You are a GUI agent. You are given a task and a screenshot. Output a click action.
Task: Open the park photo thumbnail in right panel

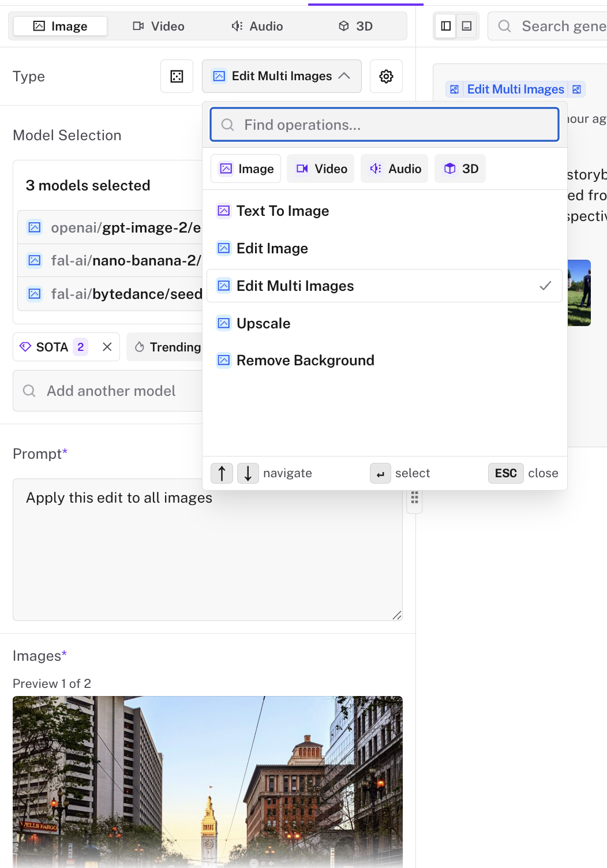(x=579, y=293)
